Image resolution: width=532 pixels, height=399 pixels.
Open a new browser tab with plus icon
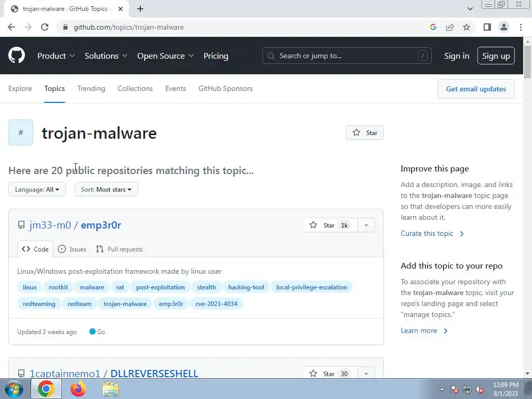coord(140,9)
